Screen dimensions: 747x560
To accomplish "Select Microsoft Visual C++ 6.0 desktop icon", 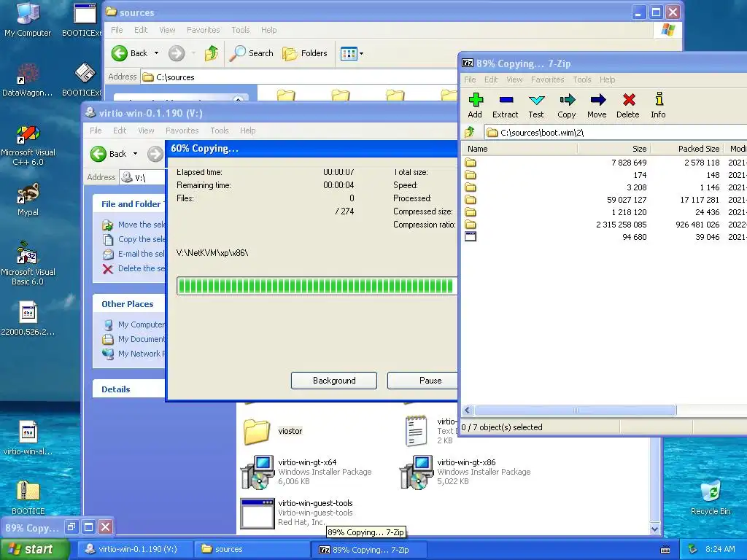I will (28, 145).
